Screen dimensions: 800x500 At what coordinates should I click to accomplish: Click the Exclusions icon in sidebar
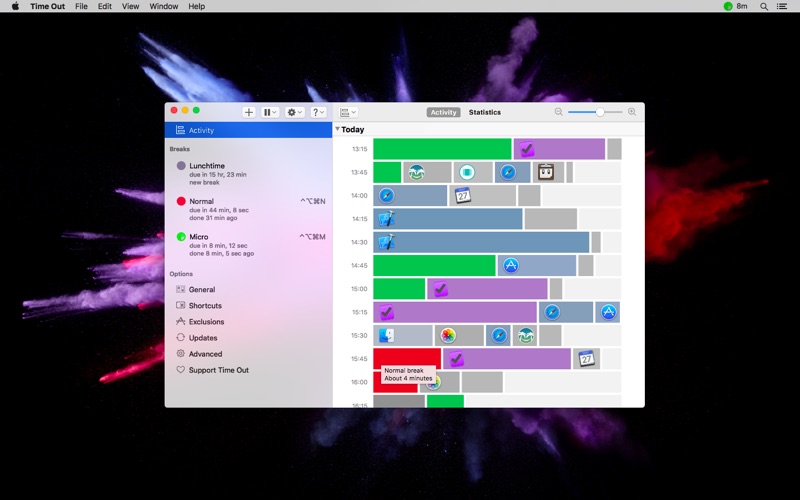[180, 321]
